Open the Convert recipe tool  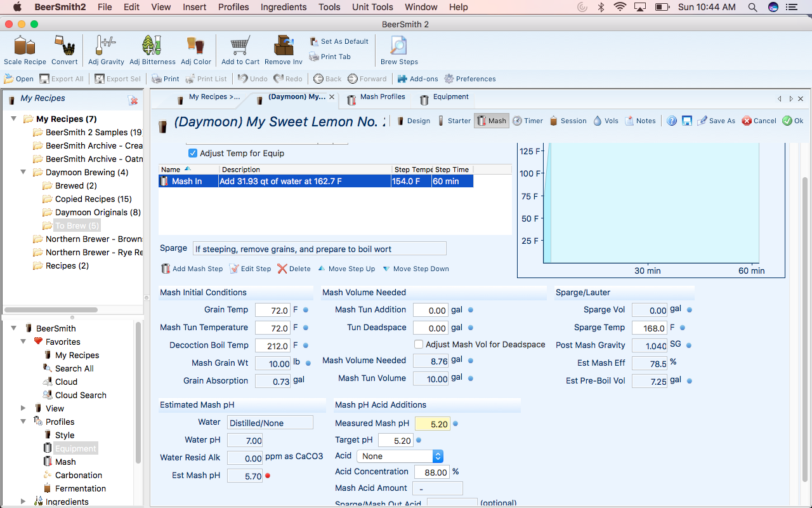(64, 50)
